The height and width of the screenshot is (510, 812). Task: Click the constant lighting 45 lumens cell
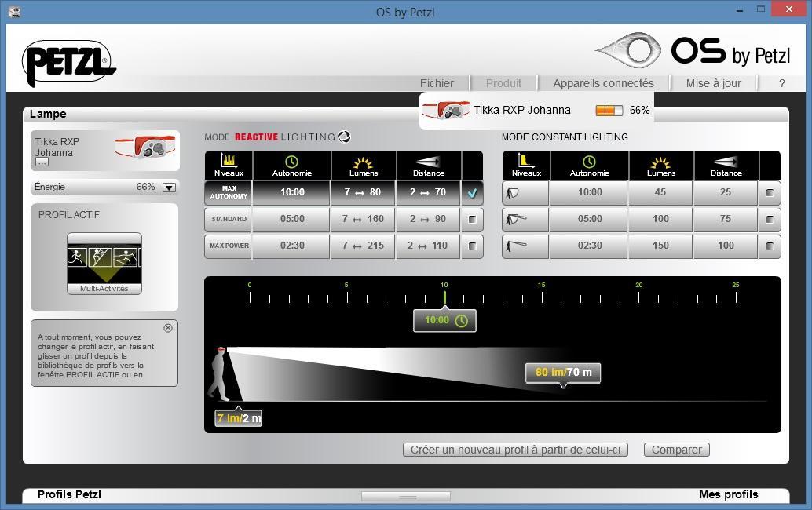coord(660,192)
